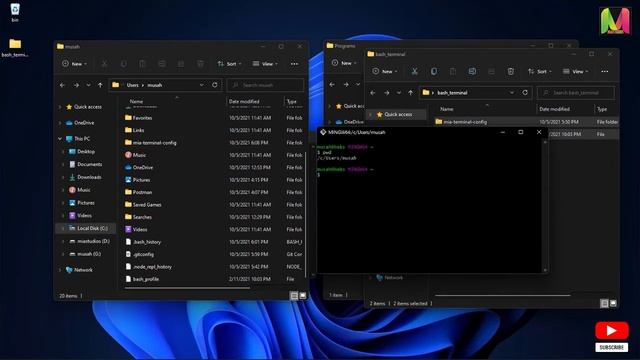Click the MINGW64 terminal vertical scrollbar
This screenshot has width=640, height=360.
544,205
